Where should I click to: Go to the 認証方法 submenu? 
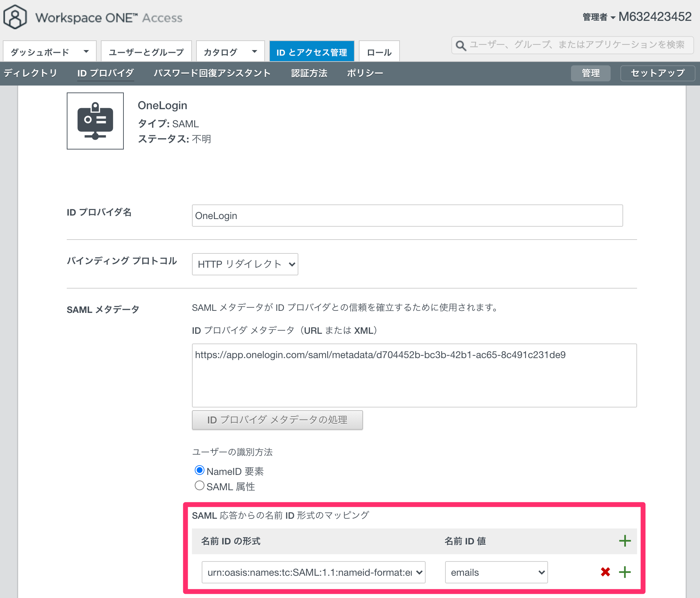[309, 73]
